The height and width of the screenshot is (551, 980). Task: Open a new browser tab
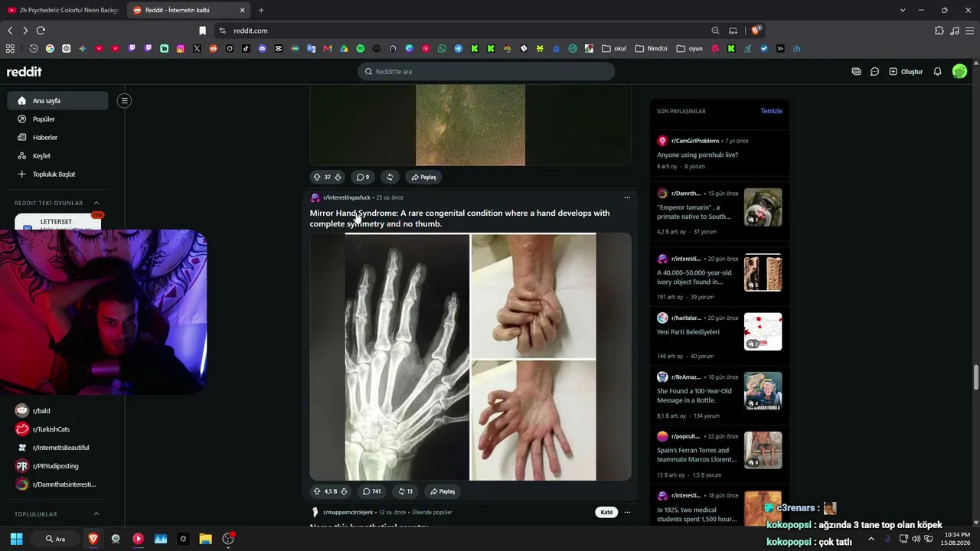point(261,10)
